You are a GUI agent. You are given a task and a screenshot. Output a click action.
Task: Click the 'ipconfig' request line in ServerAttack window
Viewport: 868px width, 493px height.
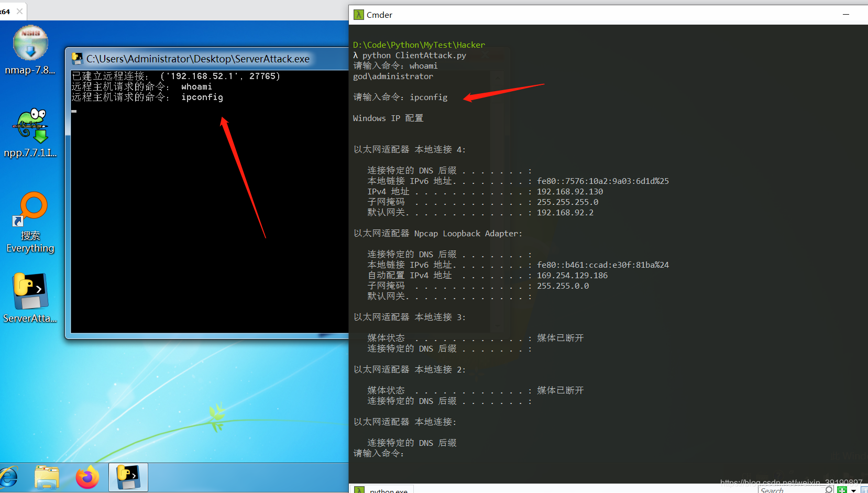(x=147, y=97)
